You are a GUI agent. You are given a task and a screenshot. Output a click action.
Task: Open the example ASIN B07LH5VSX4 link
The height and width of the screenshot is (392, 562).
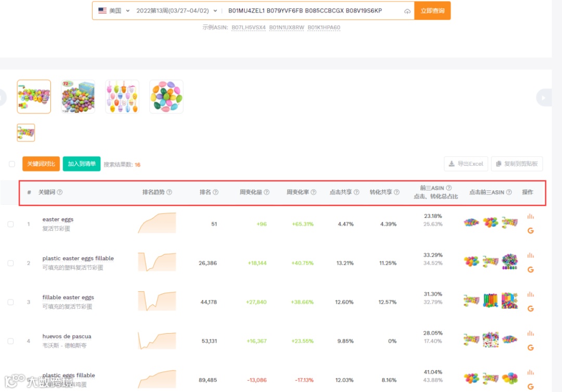248,28
